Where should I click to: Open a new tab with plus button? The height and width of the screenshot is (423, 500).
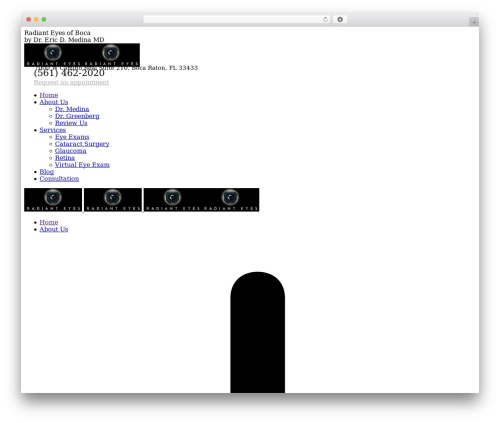tap(474, 22)
